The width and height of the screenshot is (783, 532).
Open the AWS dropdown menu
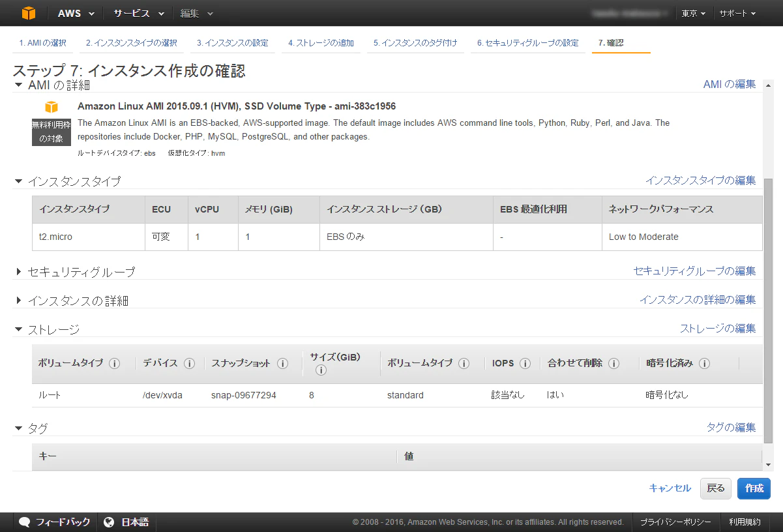pyautogui.click(x=76, y=13)
